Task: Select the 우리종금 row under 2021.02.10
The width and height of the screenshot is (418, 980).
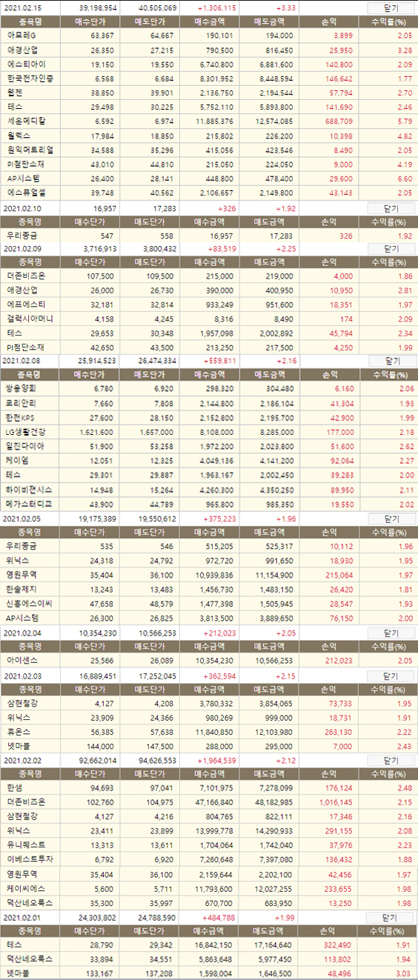Action: tap(209, 235)
